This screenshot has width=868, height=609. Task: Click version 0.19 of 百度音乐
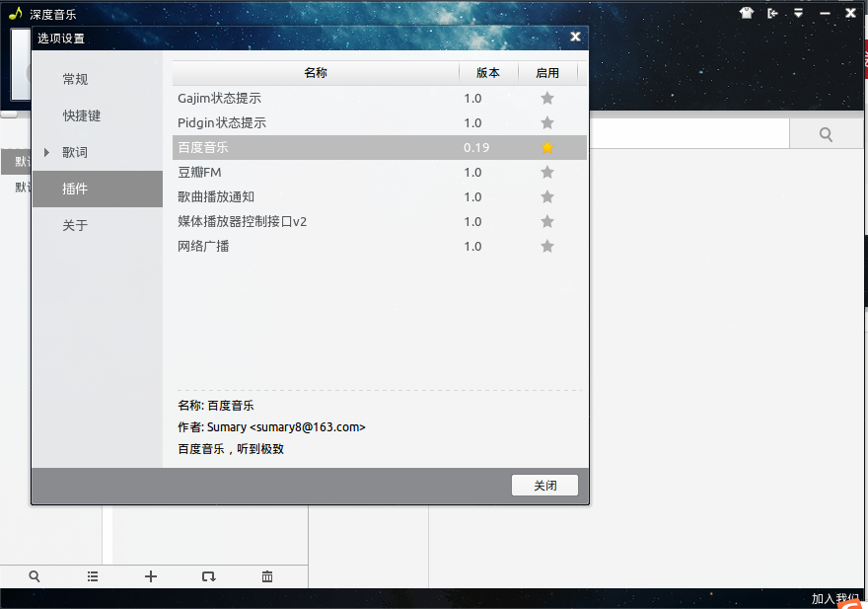point(476,147)
